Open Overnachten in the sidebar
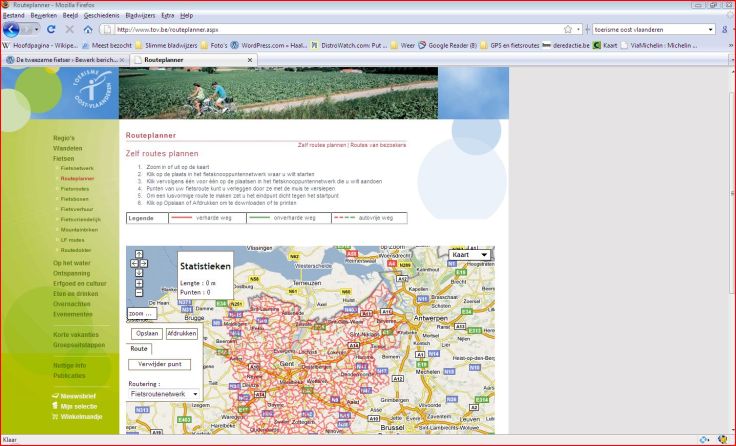 (72, 304)
